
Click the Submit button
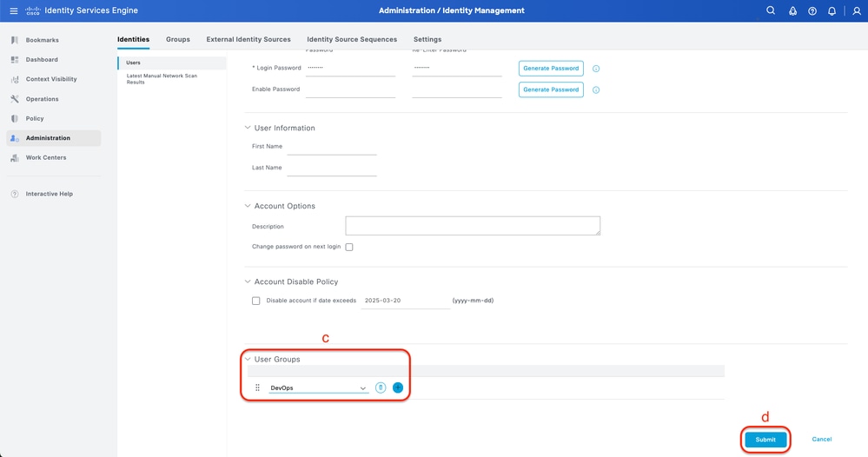point(765,440)
